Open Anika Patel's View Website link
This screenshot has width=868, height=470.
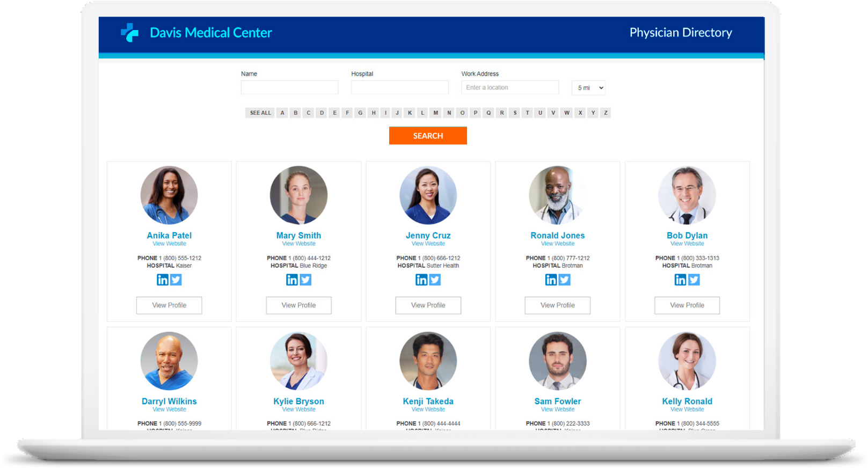click(x=169, y=244)
